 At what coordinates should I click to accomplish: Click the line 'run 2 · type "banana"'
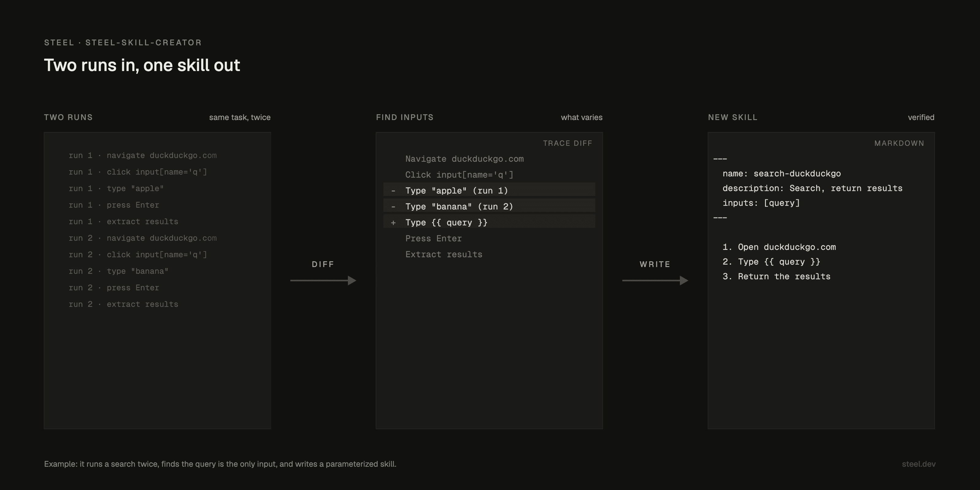tap(118, 271)
